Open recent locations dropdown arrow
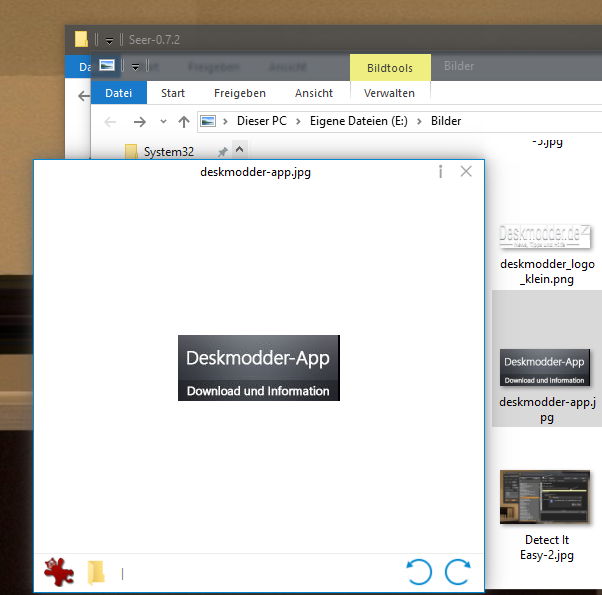 [x=164, y=121]
